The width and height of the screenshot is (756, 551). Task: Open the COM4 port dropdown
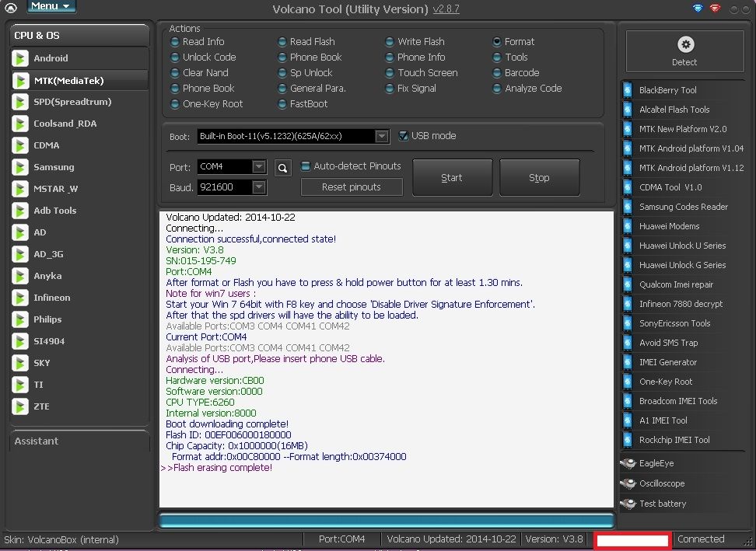click(259, 167)
